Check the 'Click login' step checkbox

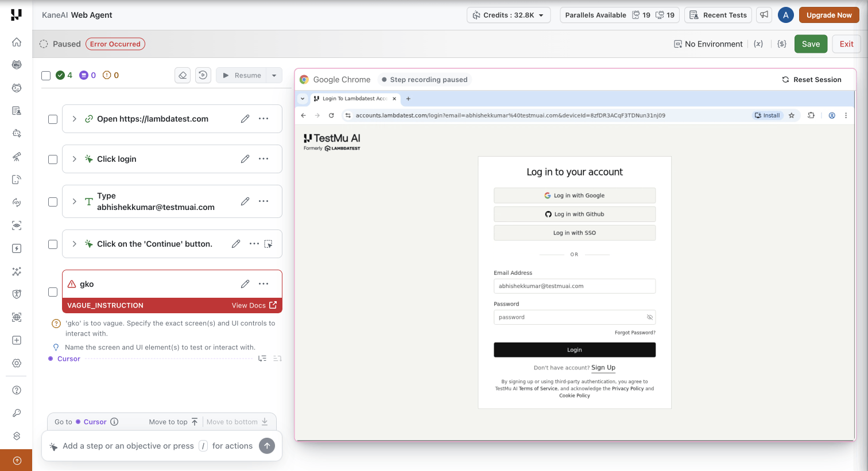click(53, 159)
